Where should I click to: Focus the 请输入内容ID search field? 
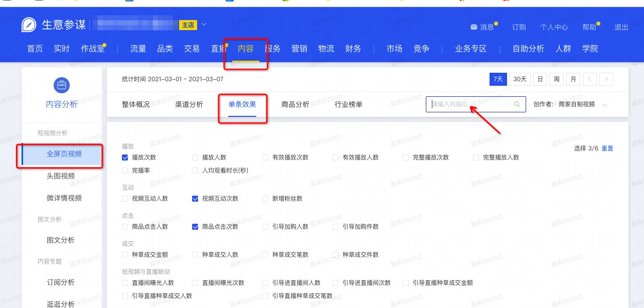pos(469,104)
